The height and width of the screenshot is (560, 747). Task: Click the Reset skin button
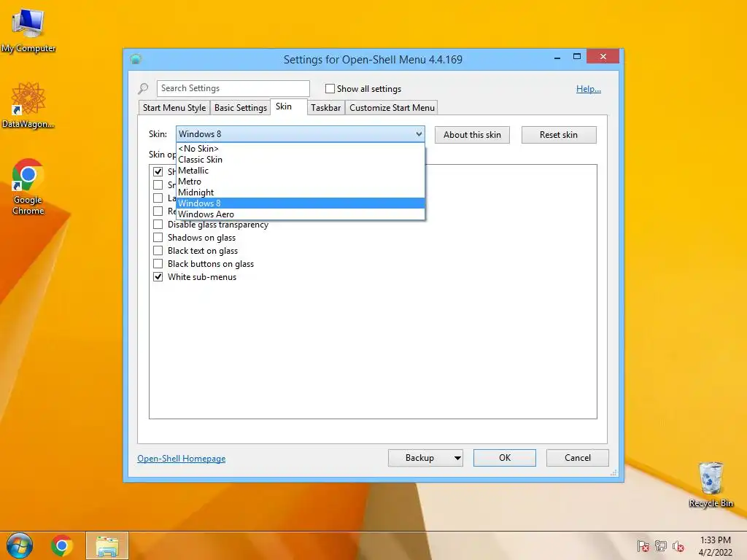[x=559, y=135]
